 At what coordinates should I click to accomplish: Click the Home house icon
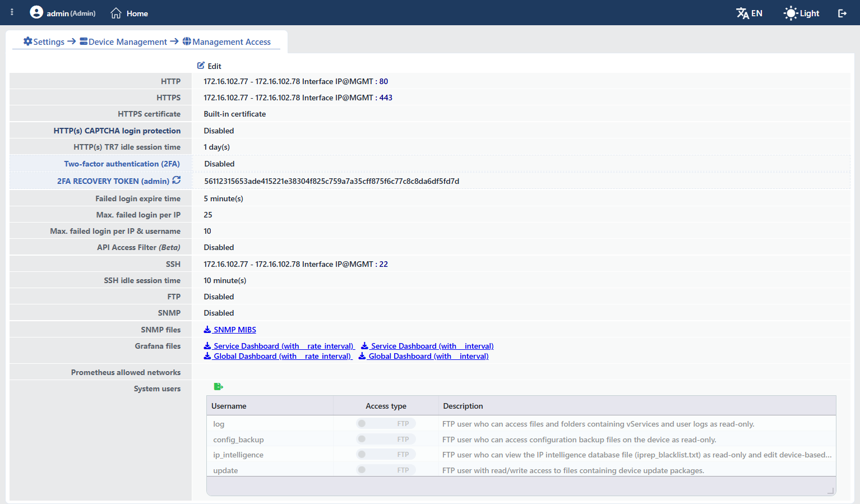(116, 13)
